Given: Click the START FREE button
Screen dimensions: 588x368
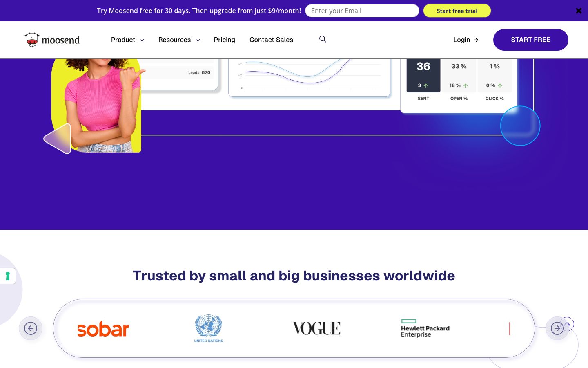Looking at the screenshot, I should 530,40.
